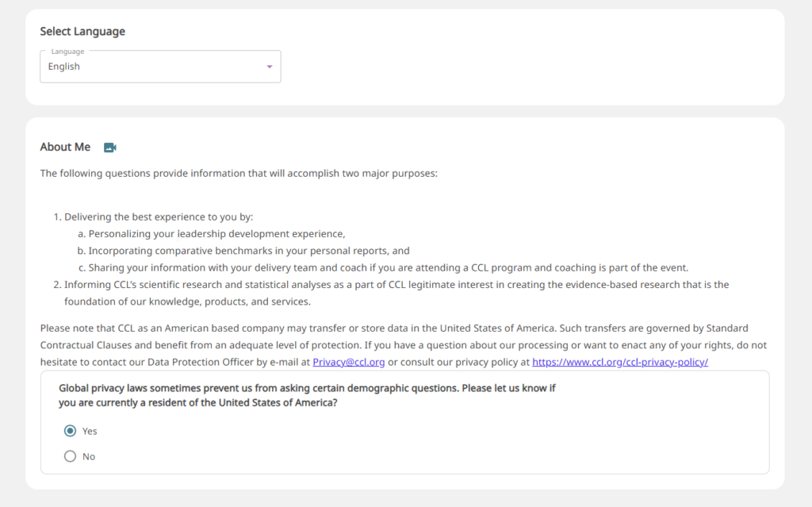
Task: Click the "Select Language" heading
Action: pyautogui.click(x=82, y=31)
